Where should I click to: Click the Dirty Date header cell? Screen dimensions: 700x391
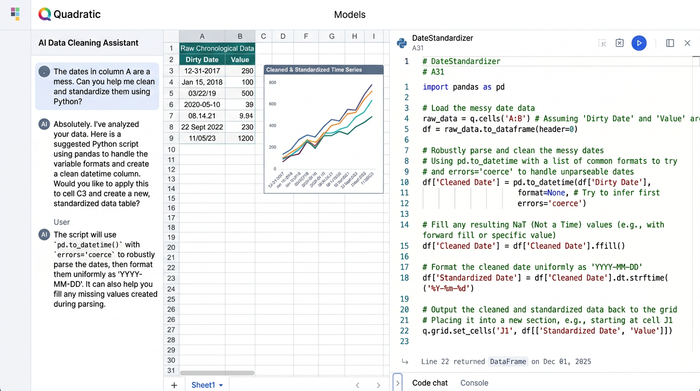click(x=202, y=59)
